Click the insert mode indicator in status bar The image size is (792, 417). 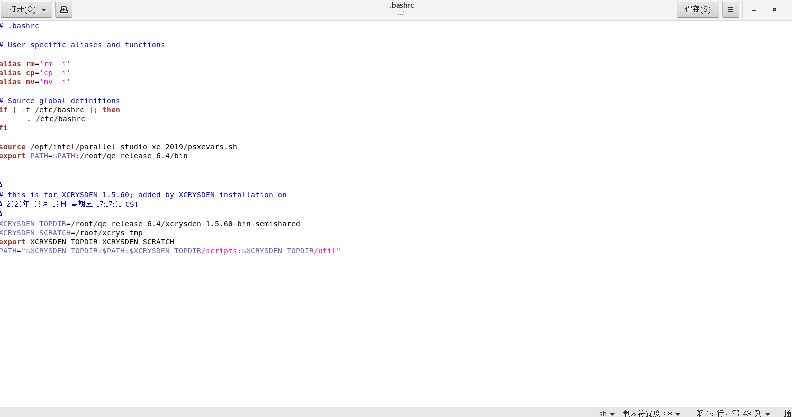point(787,413)
